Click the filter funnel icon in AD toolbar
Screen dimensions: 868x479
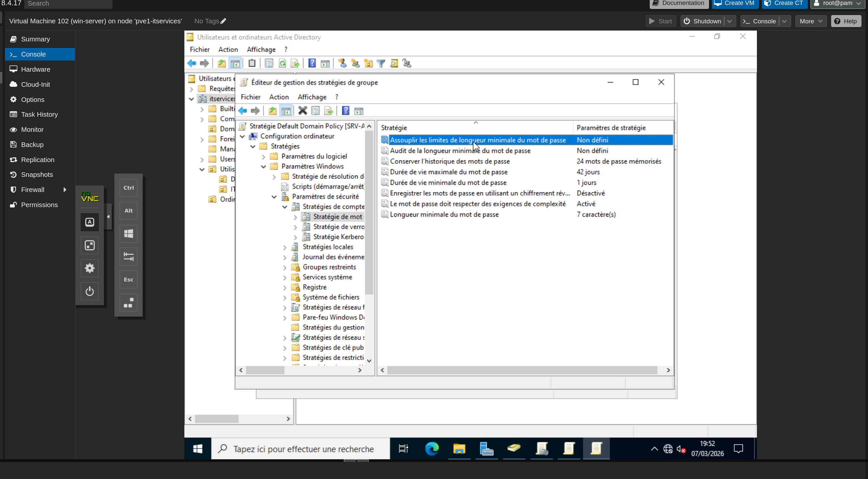(381, 63)
